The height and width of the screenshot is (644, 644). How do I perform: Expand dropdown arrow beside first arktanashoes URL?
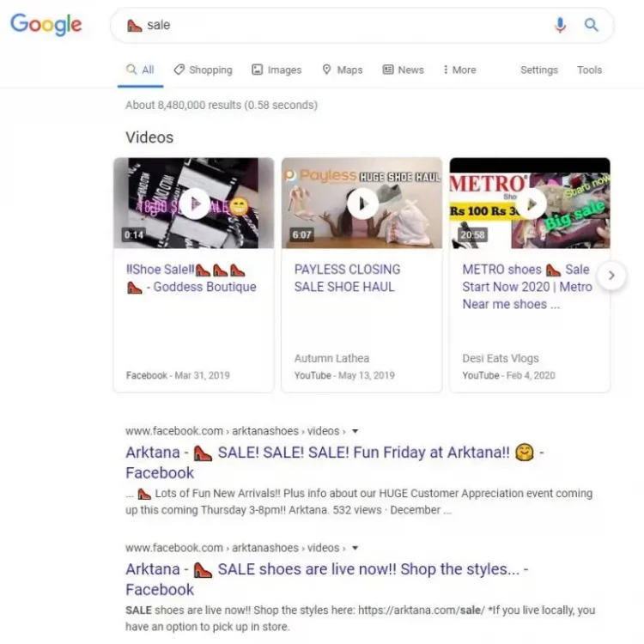coord(355,431)
